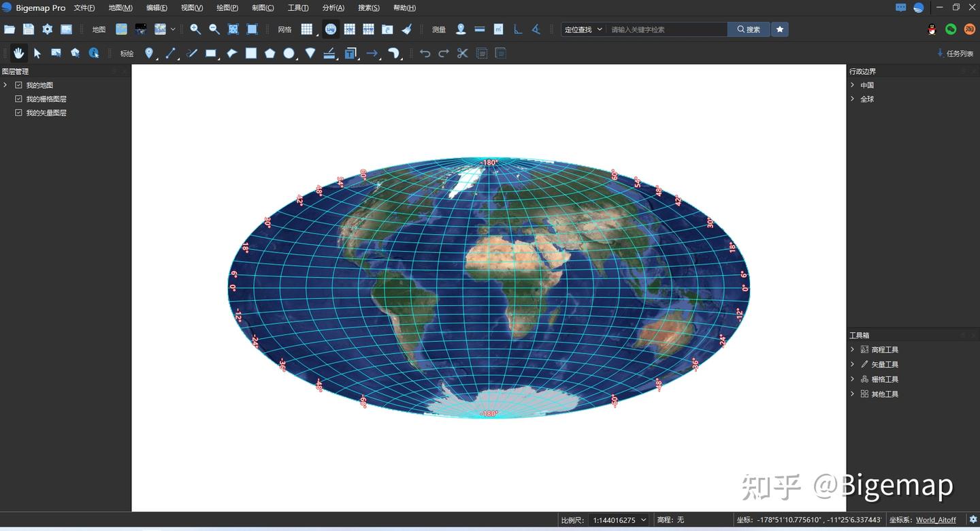Open the coordinate system settings gear
This screenshot has height=531, width=980.
click(973, 520)
